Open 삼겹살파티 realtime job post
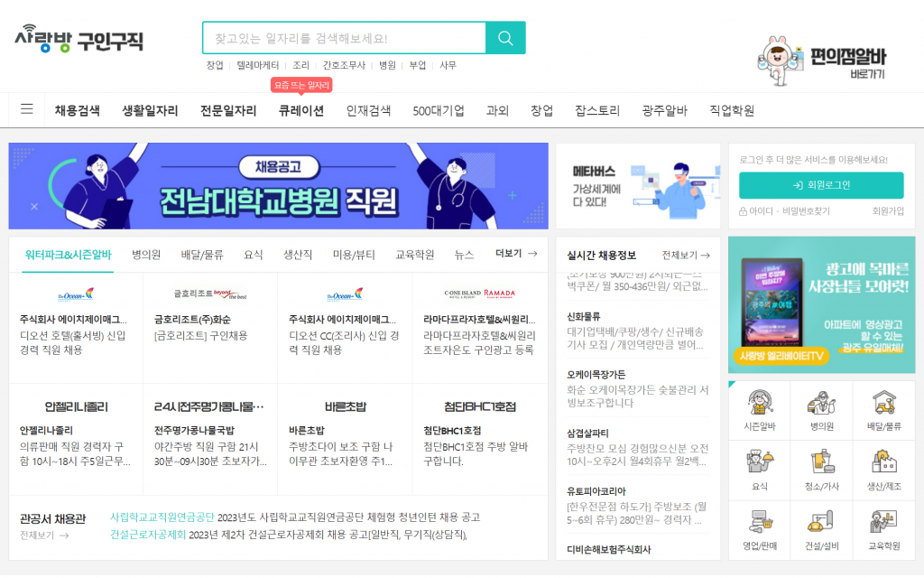 point(638,448)
